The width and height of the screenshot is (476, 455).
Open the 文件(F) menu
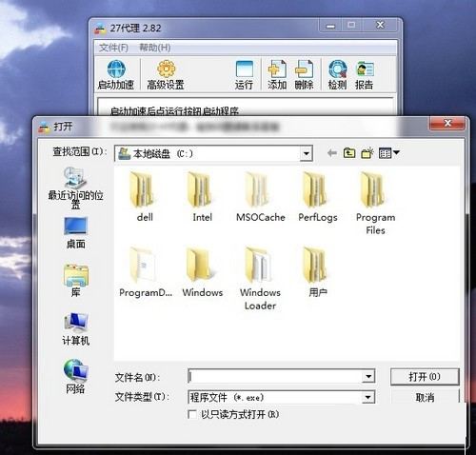tap(113, 48)
